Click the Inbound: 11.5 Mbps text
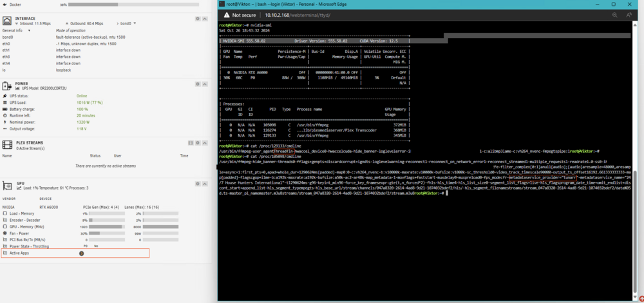The image size is (644, 303). 35,23
